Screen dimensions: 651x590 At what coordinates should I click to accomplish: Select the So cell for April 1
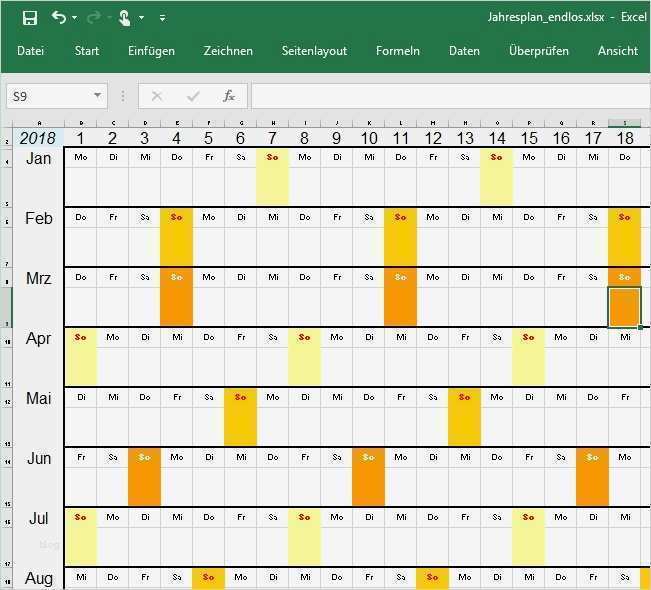point(81,337)
